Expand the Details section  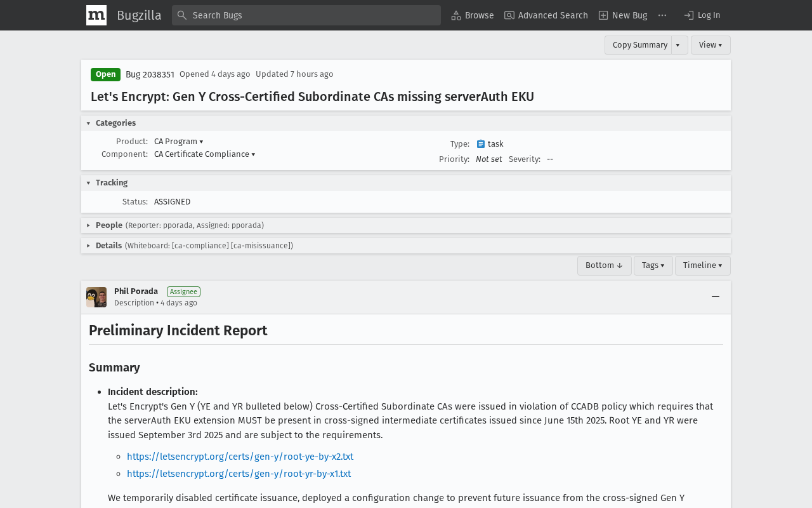pos(88,246)
